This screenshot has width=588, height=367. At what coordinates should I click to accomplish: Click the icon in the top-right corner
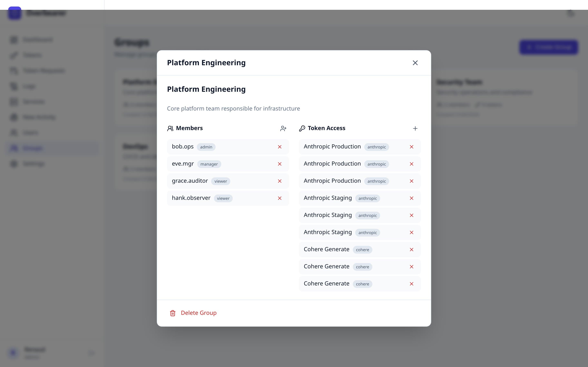(570, 14)
